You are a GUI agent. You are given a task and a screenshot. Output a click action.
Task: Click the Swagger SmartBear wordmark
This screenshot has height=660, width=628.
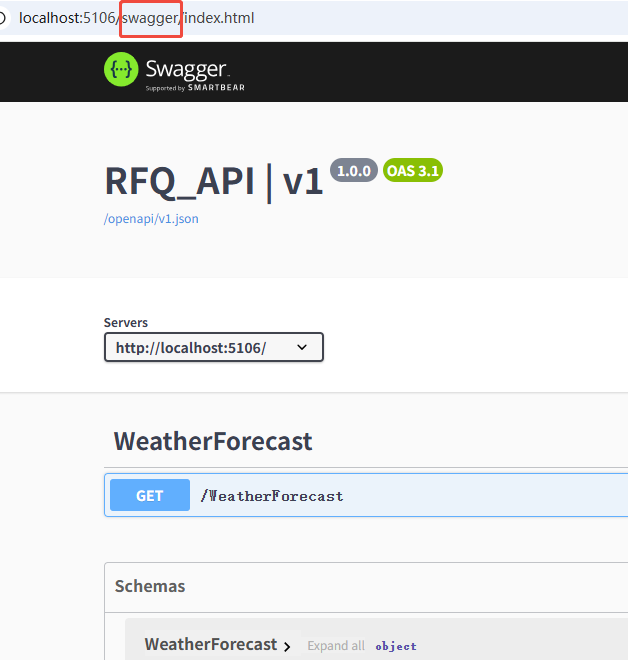click(x=195, y=75)
